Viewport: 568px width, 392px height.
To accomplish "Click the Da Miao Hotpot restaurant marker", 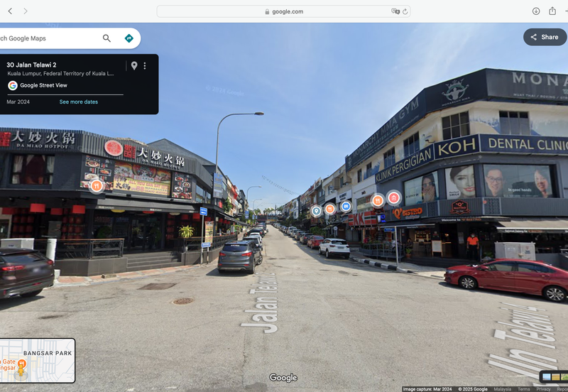I will (x=97, y=185).
